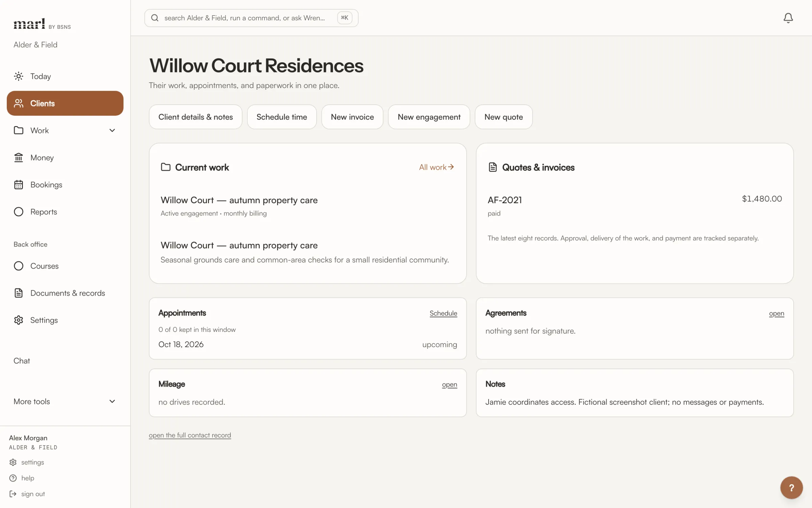
Task: Follow the All work link
Action: click(436, 167)
